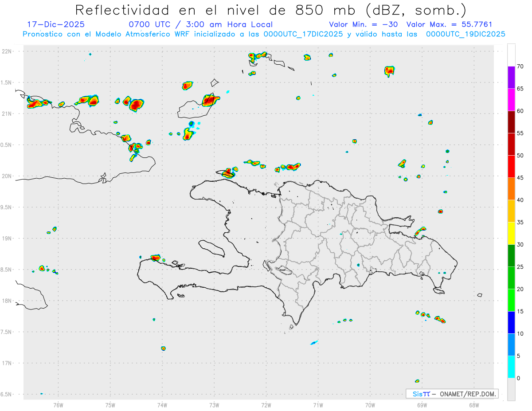Click the dark red 55–60 dBZ colorbar segment
Screen dimensions: 532x411
[x=511, y=122]
